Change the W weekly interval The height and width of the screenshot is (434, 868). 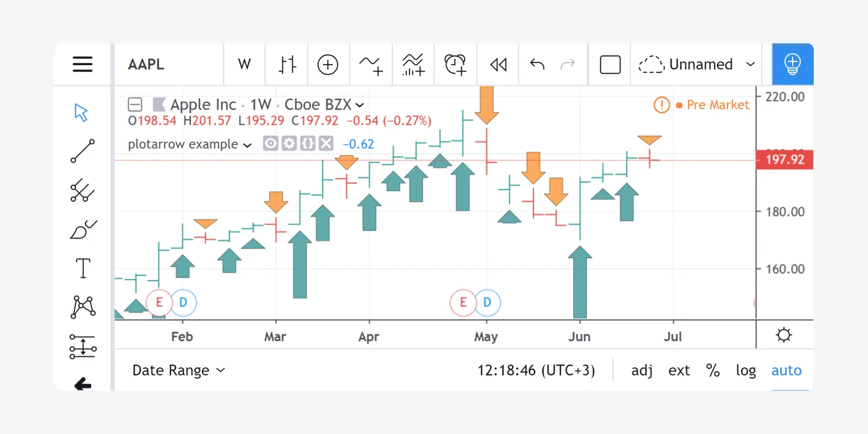click(244, 65)
